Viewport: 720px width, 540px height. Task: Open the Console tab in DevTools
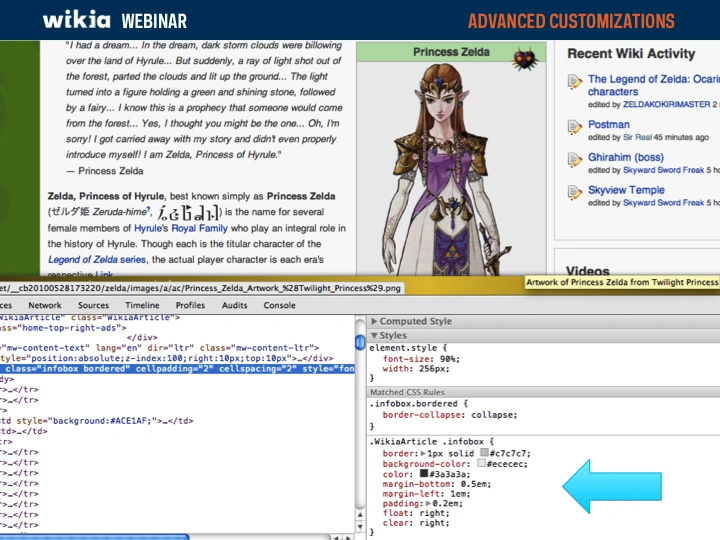[279, 305]
